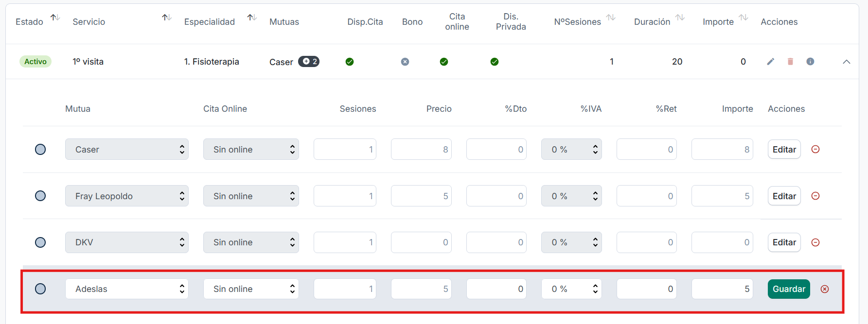This screenshot has height=324, width=868.
Task: Select the Adeslas row radio button
Action: tap(40, 289)
